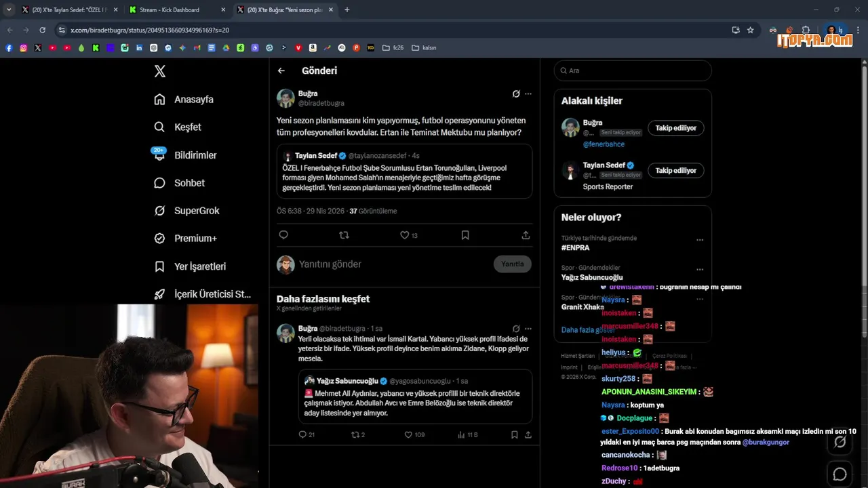The width and height of the screenshot is (868, 488).
Task: Open Facebook bookmark in bookmarks bar
Action: tap(9, 47)
